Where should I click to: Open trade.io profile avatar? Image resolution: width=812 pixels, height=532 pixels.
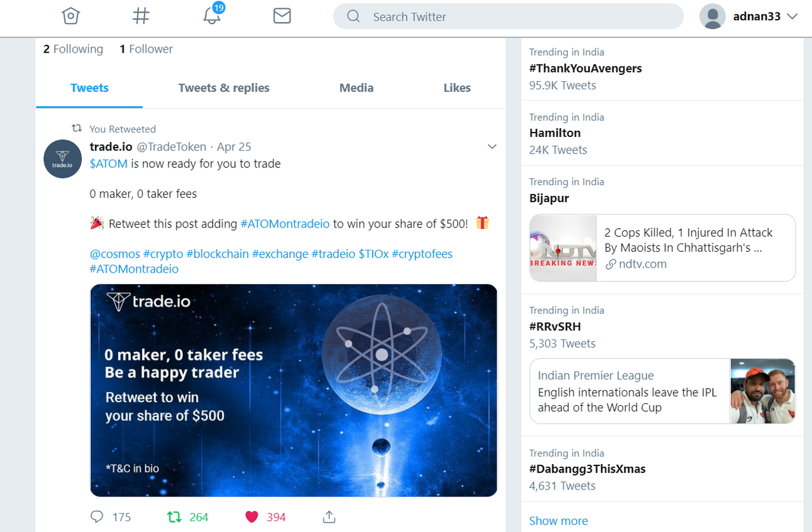pyautogui.click(x=63, y=159)
